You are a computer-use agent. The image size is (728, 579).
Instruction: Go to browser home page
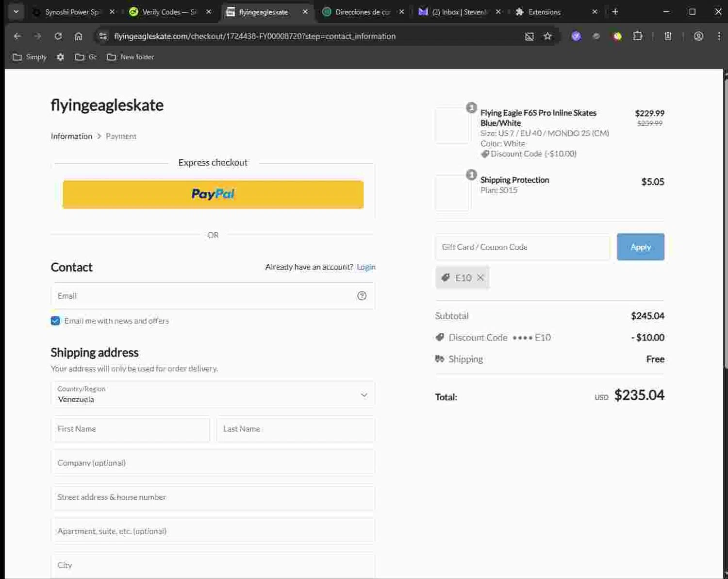(x=79, y=36)
